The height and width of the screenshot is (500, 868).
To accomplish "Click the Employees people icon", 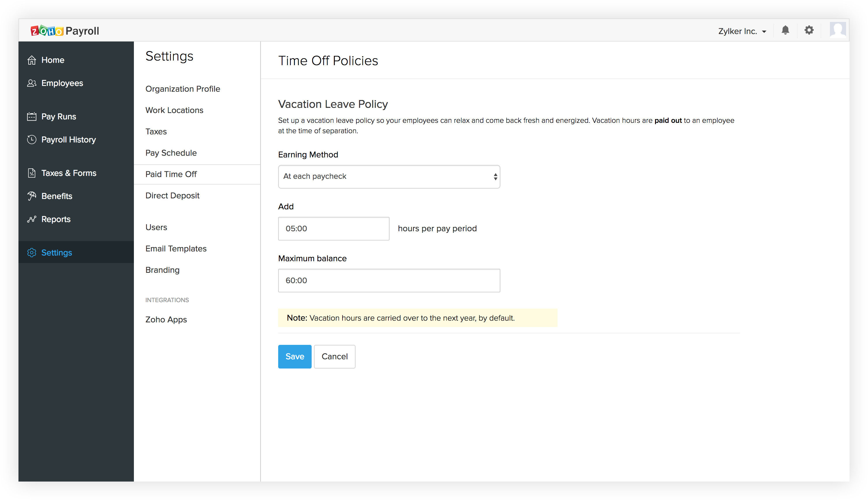I will (32, 83).
